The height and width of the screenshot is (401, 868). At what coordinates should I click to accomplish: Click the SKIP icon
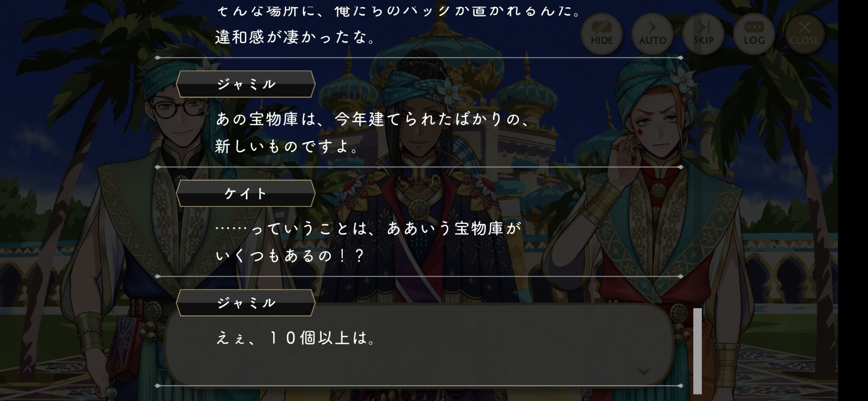[703, 33]
